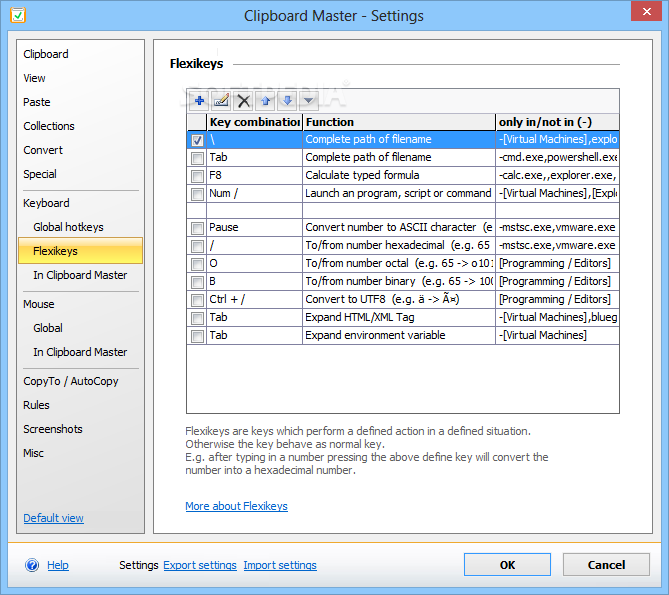Open the Rules settings category
Image resolution: width=669 pixels, height=595 pixels.
[36, 405]
